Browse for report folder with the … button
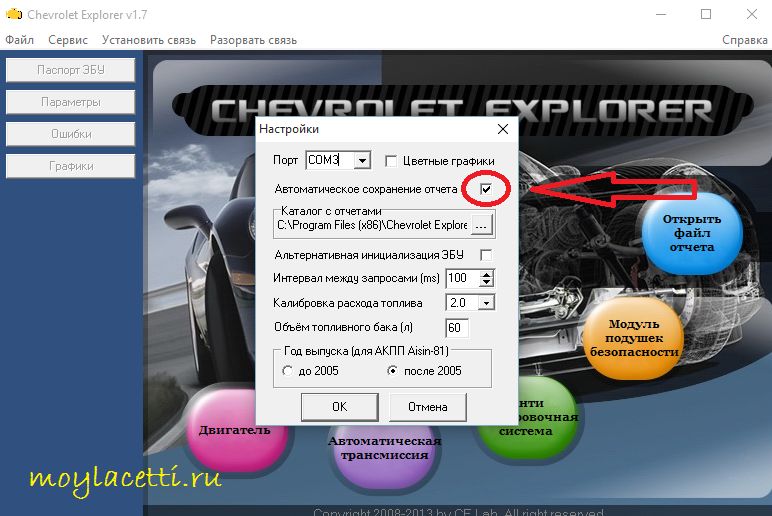 point(482,226)
